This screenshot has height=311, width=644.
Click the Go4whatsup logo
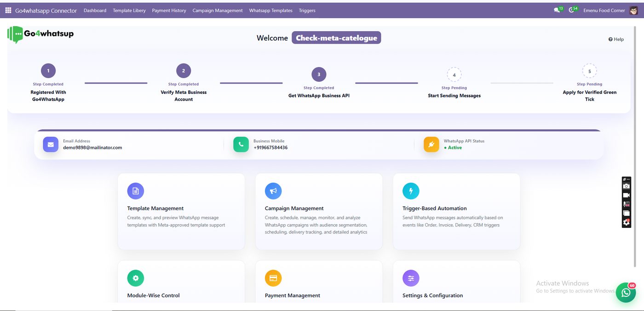coord(40,34)
